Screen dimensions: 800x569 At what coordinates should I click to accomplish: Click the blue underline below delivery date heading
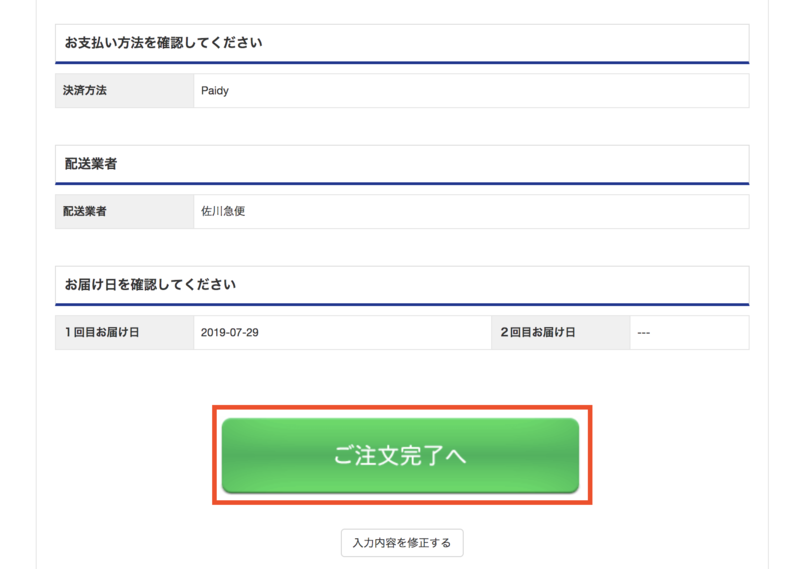(402, 305)
